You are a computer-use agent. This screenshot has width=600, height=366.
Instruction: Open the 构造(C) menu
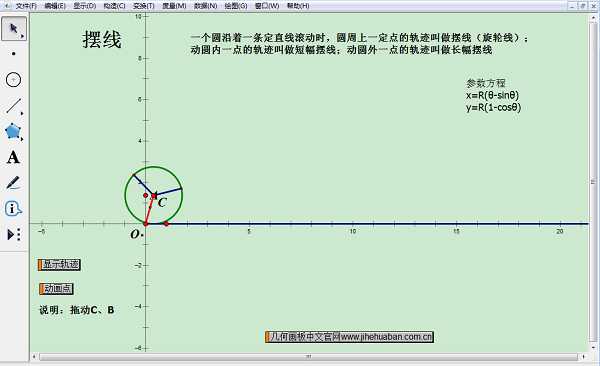point(114,6)
